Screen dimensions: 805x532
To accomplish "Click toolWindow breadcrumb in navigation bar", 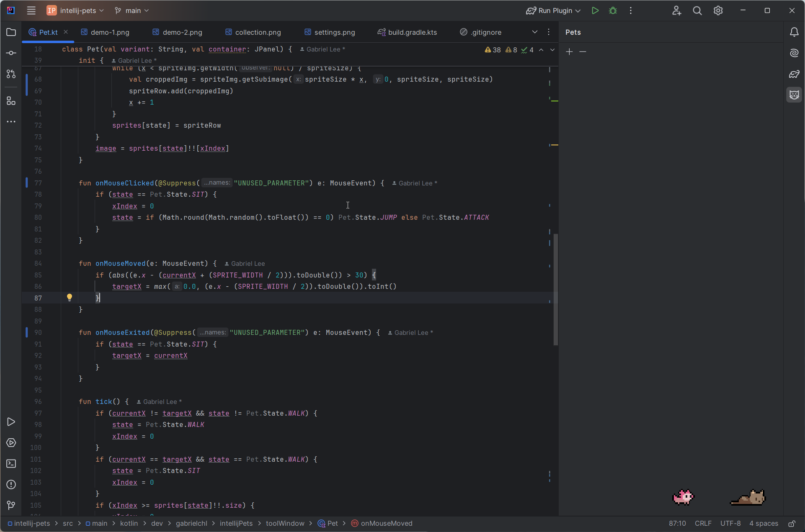I will coord(285,524).
